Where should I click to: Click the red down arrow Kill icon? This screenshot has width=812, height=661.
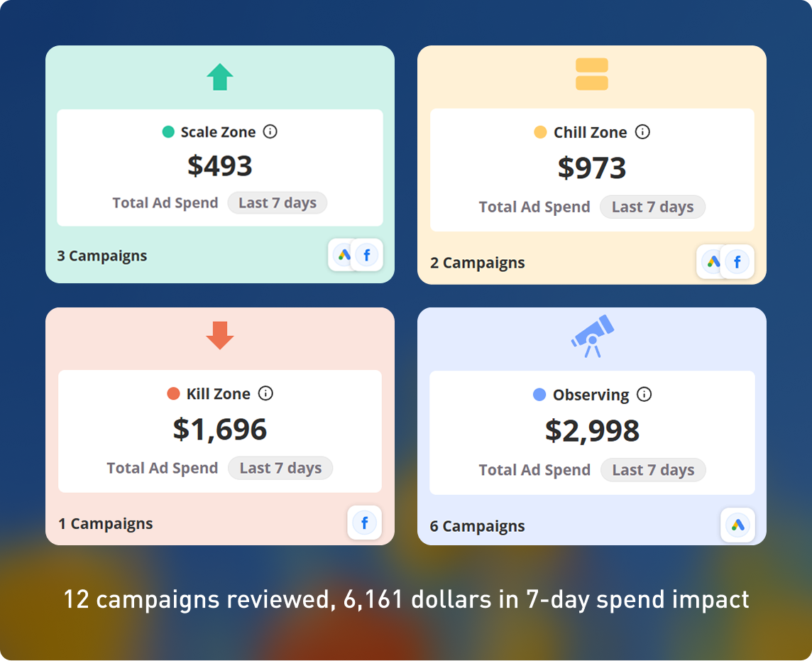(220, 335)
